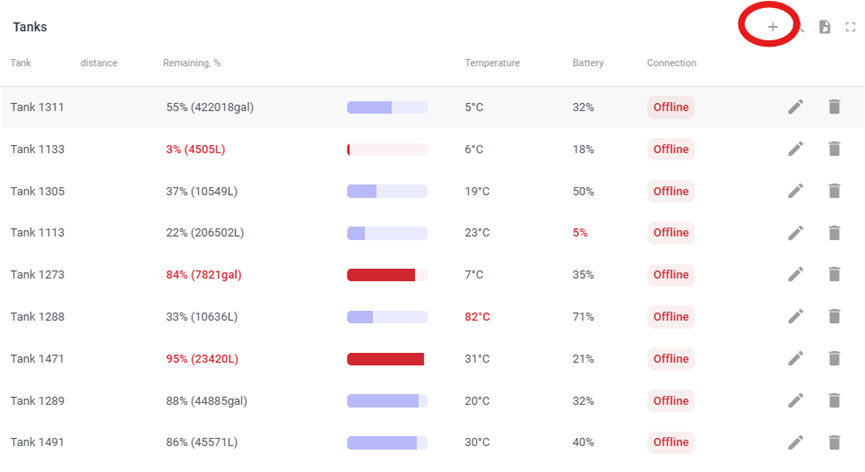Edit Tank 1273 entry
Screen dimensions: 865x472
click(795, 275)
